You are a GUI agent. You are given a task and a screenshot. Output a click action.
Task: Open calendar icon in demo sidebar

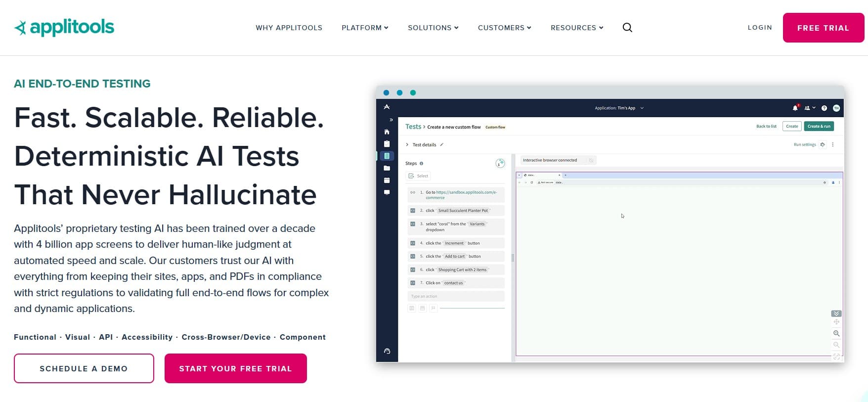387,180
